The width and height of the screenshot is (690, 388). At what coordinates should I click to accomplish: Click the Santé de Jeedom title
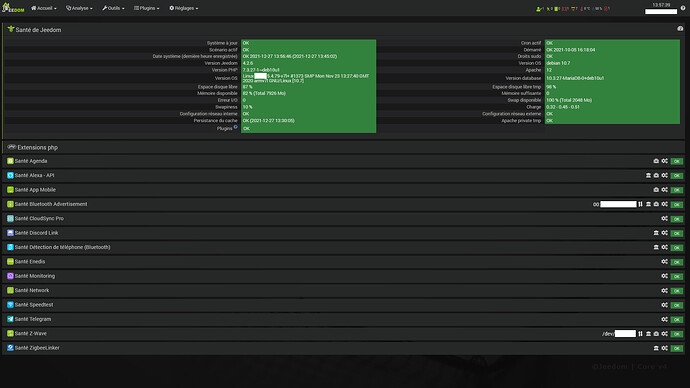38,30
